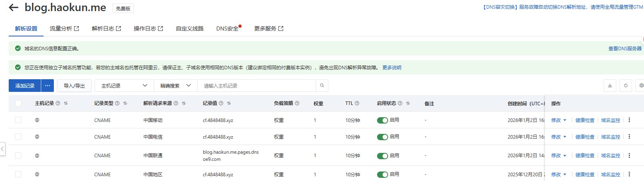Check the select-all checkbox in header
The image size is (644, 181).
pos(18,103)
